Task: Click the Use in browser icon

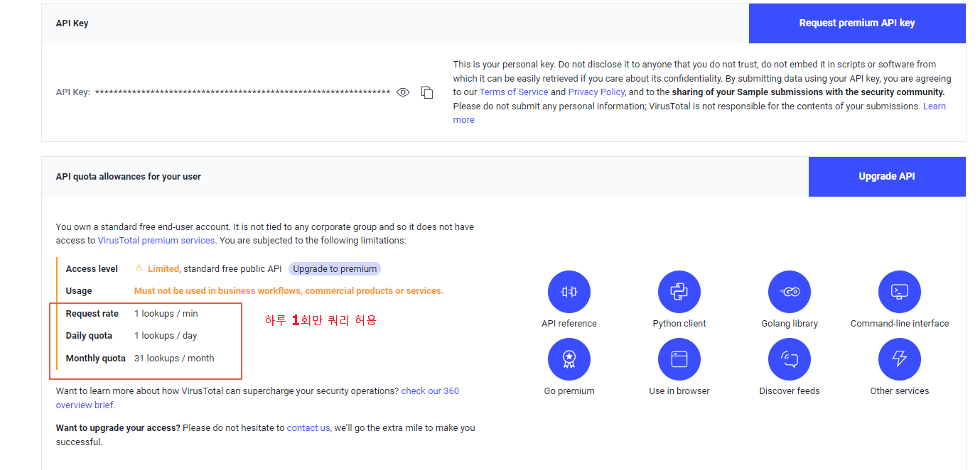Action: pos(679,359)
